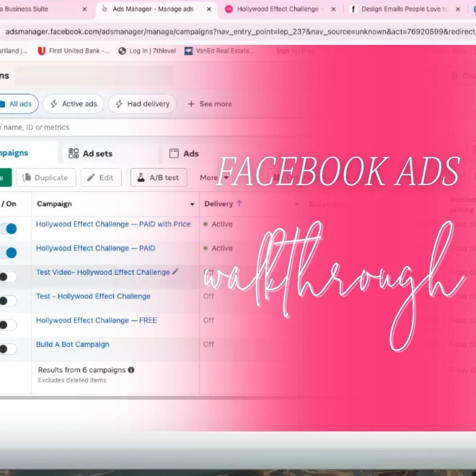This screenshot has width=476, height=476.
Task: Click the Duplicate copy icon
Action: [27, 177]
